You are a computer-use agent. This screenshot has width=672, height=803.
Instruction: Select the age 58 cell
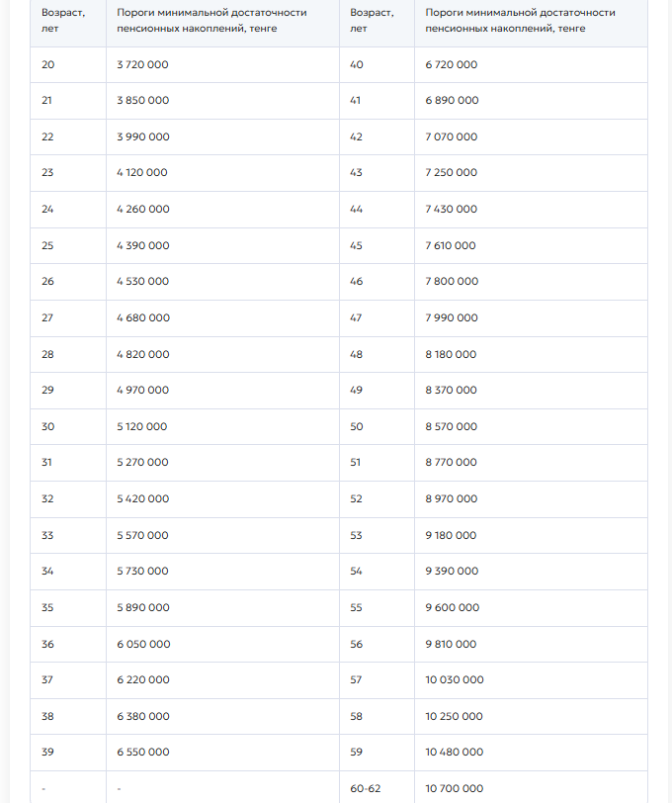357,716
